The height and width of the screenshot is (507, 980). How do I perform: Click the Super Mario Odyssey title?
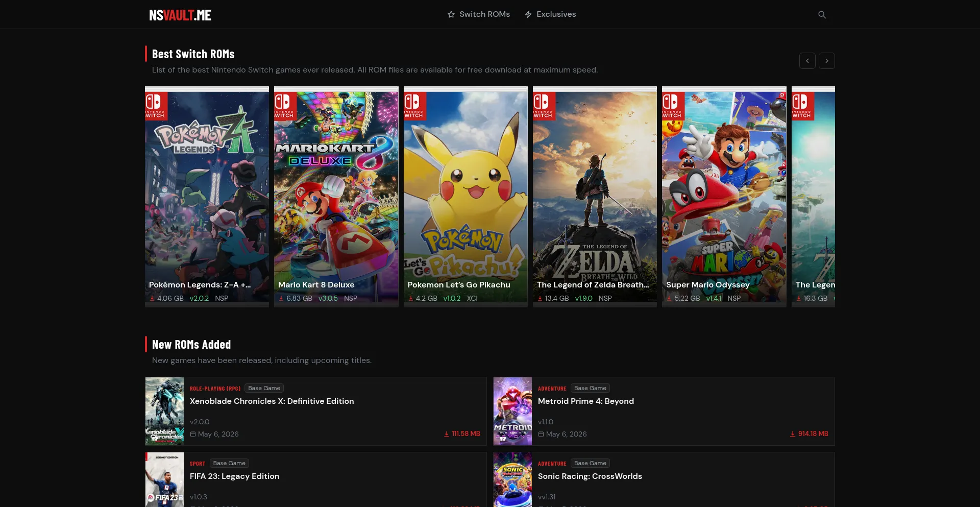708,285
